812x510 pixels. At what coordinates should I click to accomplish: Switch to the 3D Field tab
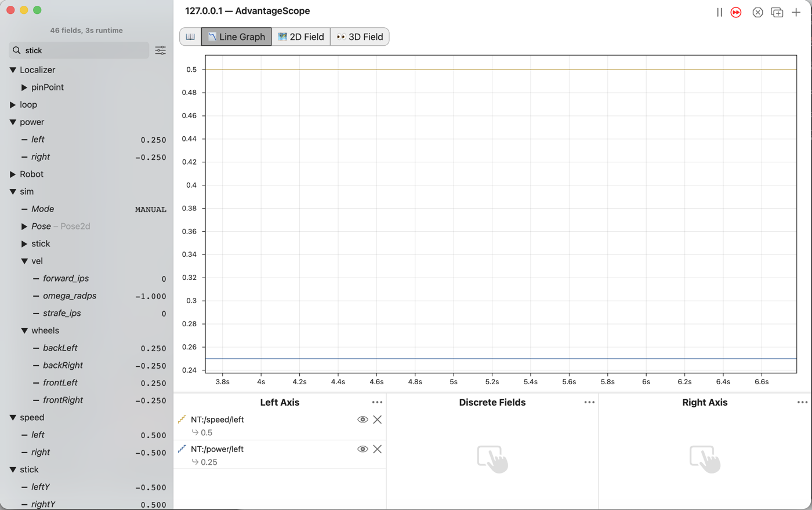[360, 37]
